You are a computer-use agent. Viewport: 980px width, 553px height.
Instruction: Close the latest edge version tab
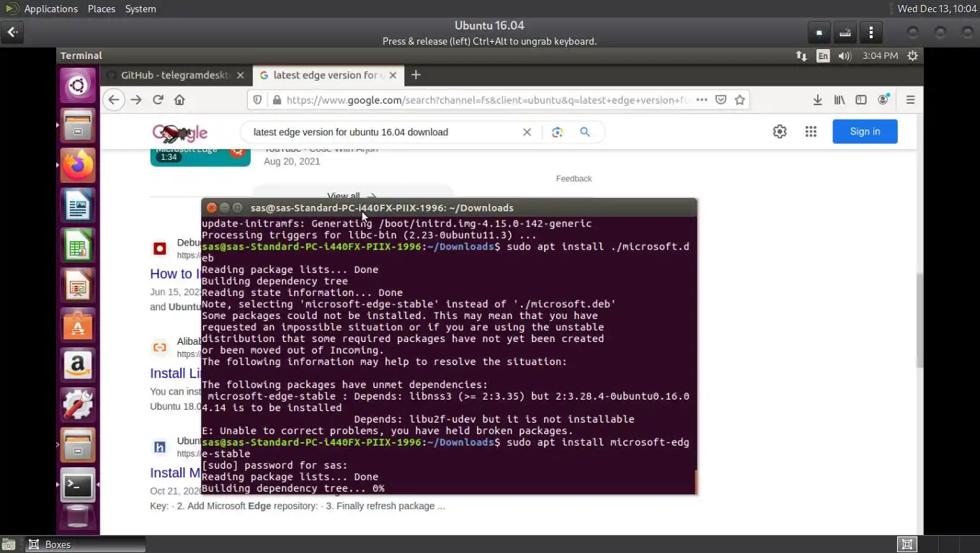tap(393, 75)
